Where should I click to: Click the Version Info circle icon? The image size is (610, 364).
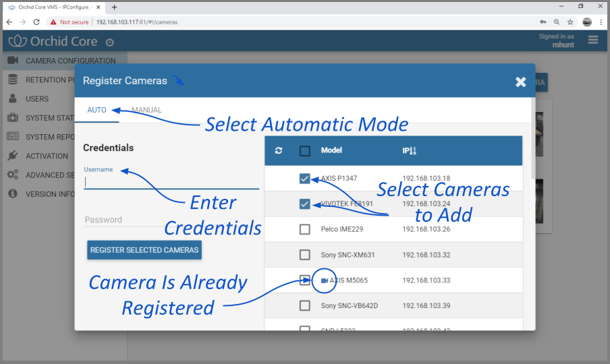click(13, 193)
